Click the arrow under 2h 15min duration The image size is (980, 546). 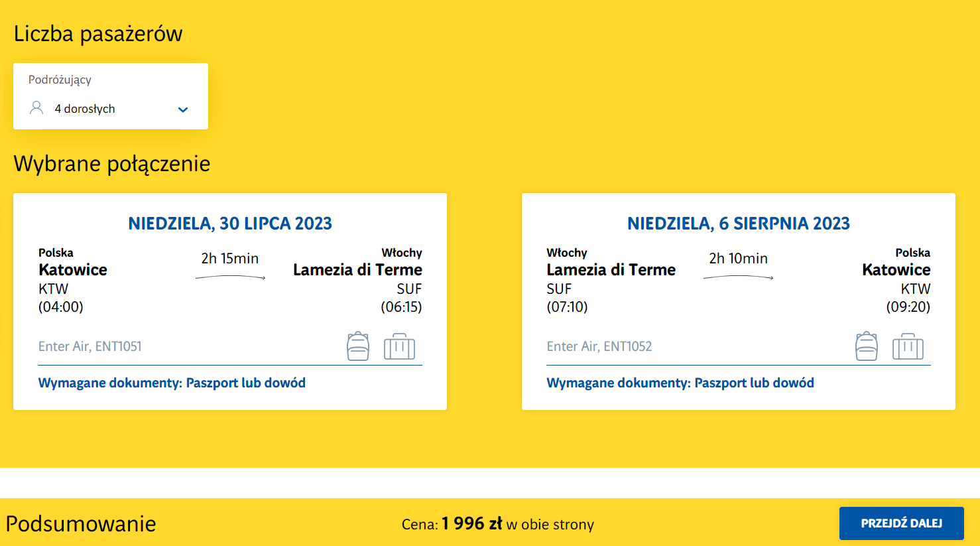[230, 277]
